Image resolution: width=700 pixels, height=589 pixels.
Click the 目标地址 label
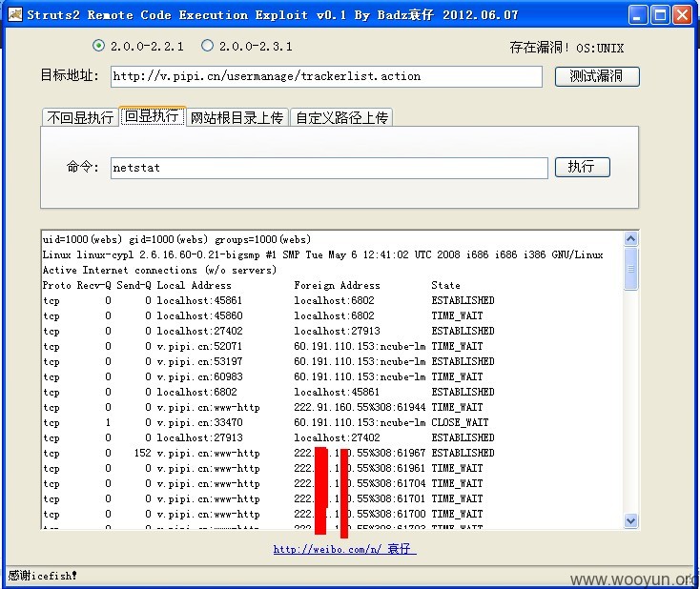[70, 75]
